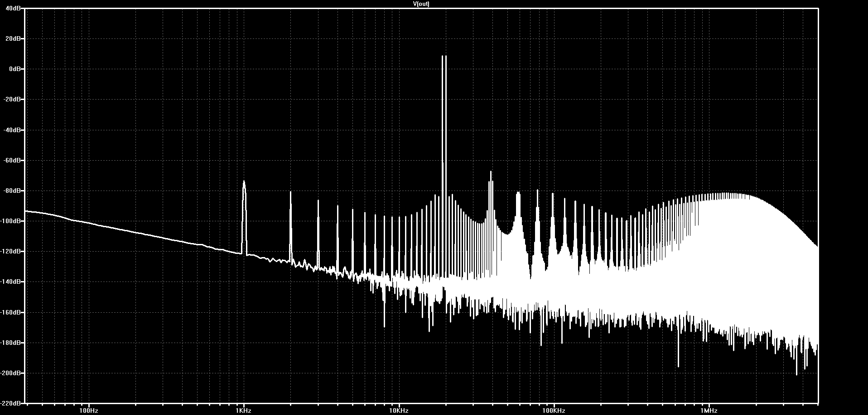The width and height of the screenshot is (868, 415).
Task: Select the 10KHz frequency axis label
Action: pos(399,411)
